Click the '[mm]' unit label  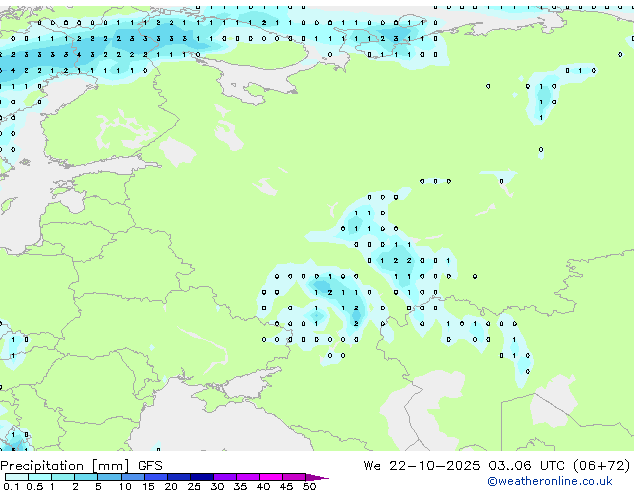111,466
